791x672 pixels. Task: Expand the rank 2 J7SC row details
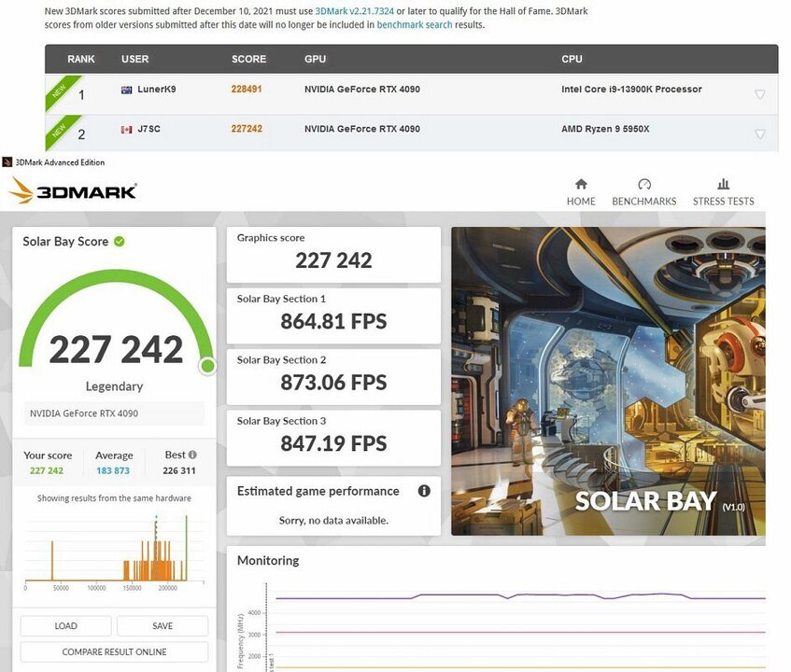click(759, 133)
